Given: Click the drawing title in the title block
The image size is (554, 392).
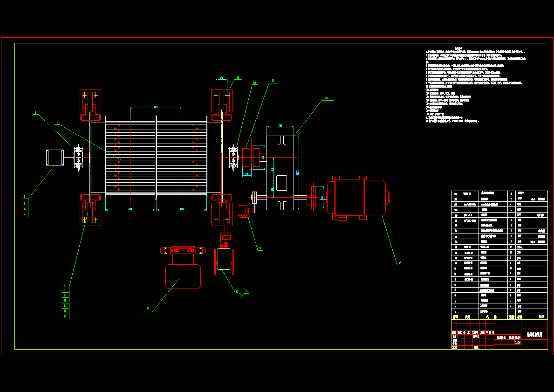Looking at the screenshot, I should [x=534, y=334].
